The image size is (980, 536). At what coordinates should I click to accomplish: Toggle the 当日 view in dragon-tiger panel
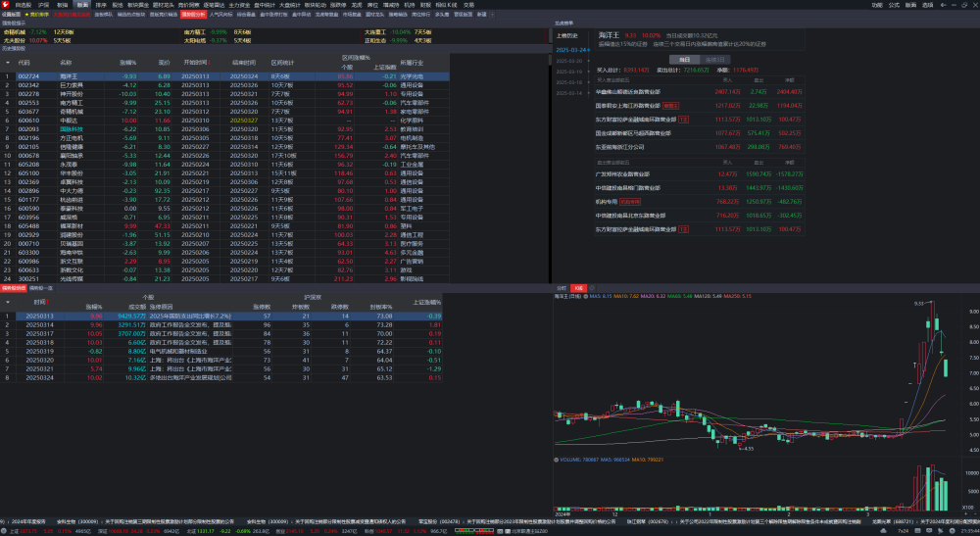tap(684, 60)
